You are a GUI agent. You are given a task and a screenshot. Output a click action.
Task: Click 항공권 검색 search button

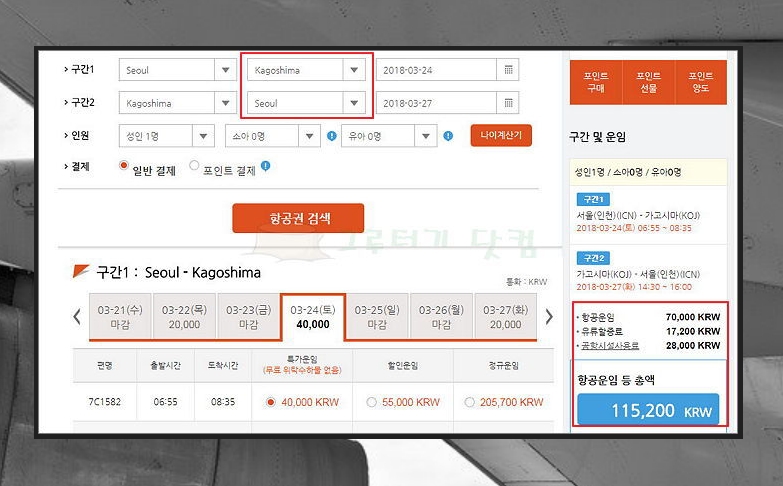[x=298, y=218]
